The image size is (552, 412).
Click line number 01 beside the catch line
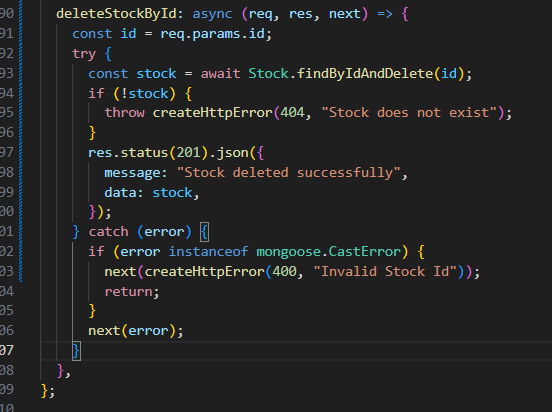click(x=6, y=232)
